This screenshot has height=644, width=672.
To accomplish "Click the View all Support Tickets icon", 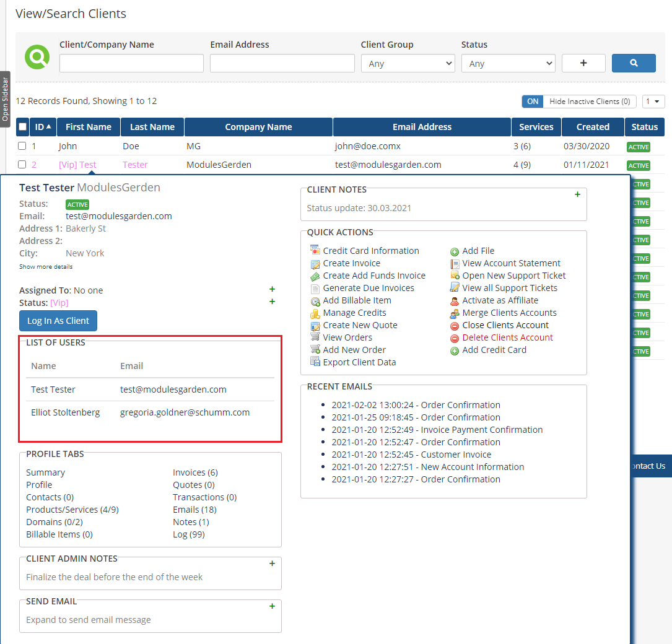I will 454,288.
